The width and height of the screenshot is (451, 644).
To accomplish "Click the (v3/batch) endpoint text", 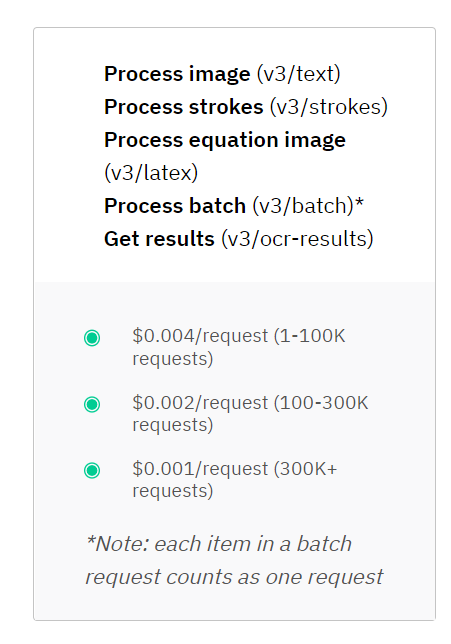I will pyautogui.click(x=303, y=206).
